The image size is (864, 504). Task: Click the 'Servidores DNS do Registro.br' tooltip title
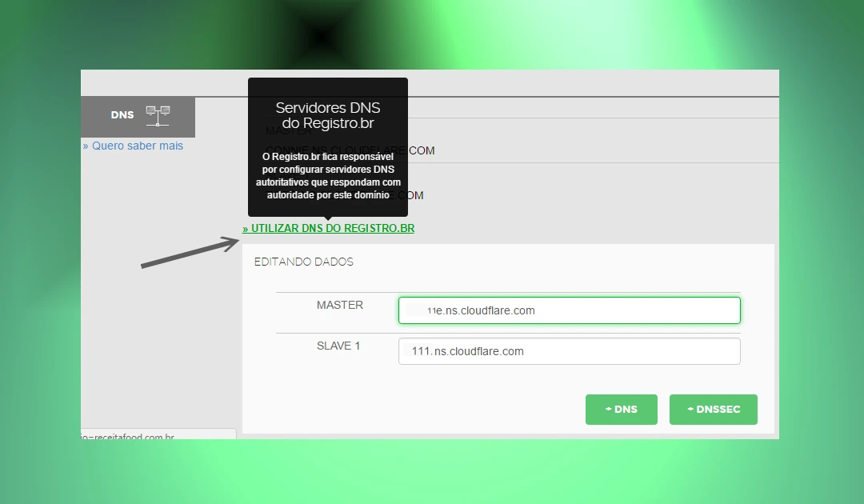(x=328, y=115)
